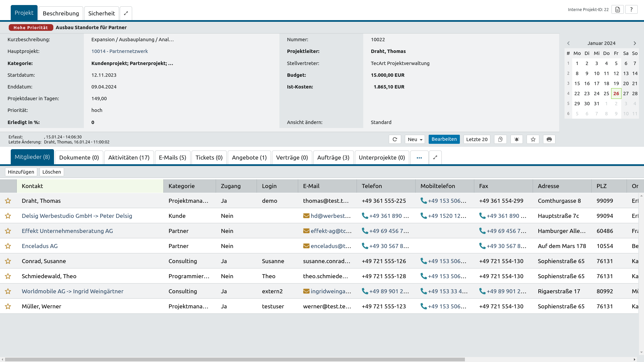
Task: Switch to the Aktivitäten (17) tab
Action: [129, 158]
